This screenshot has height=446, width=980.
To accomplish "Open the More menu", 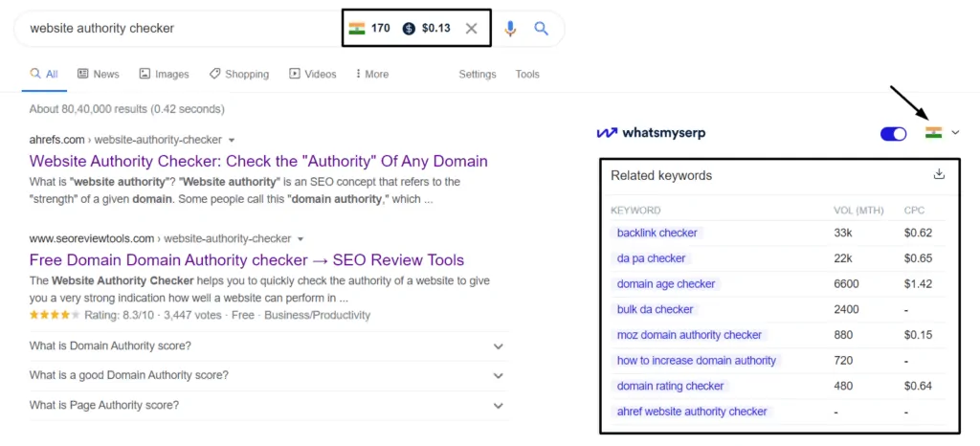I will [372, 74].
